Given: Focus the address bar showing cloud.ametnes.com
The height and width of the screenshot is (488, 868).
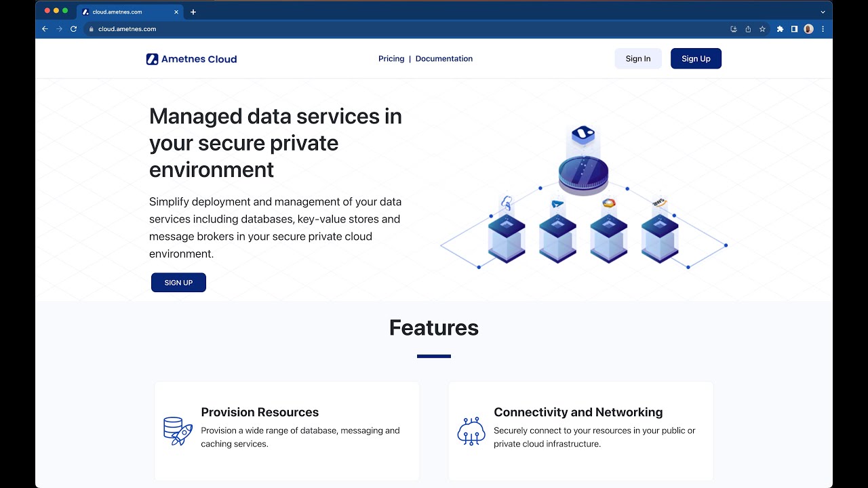Looking at the screenshot, I should 407,29.
